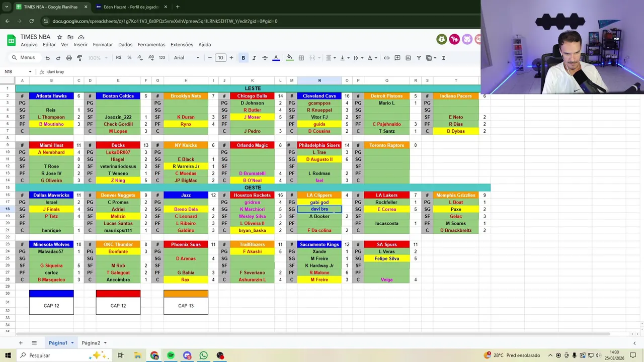Toggle strikethrough formatting

[x=265, y=58]
